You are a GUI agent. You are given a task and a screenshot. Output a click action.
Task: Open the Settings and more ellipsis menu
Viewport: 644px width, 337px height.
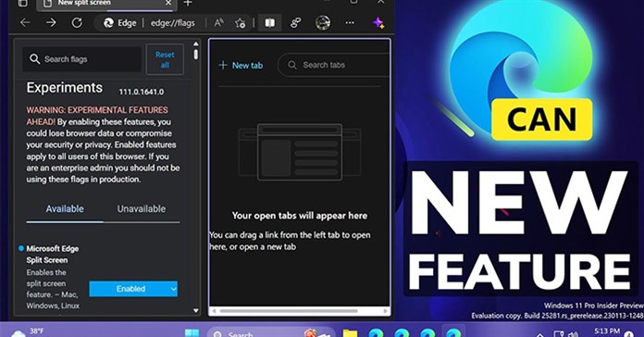(x=350, y=22)
